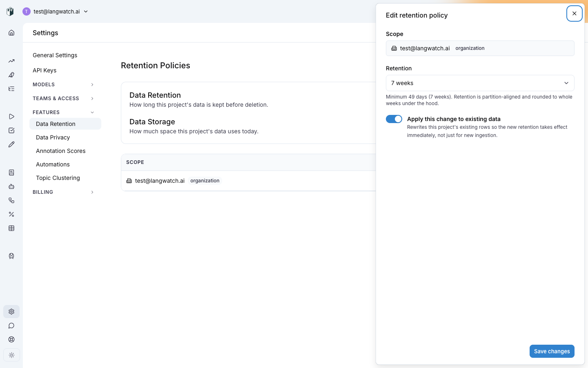Click the play triangle sidebar icon
This screenshot has height=368, width=588.
coord(11,117)
